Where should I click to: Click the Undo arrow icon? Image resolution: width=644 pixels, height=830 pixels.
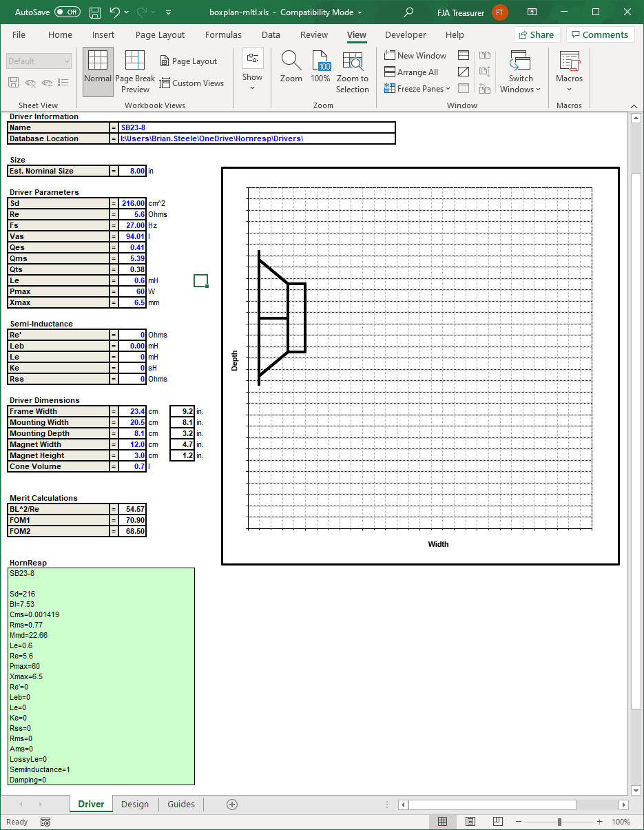[x=115, y=12]
